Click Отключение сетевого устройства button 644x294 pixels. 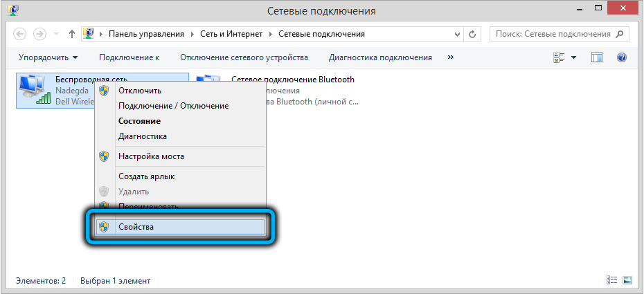tap(244, 57)
